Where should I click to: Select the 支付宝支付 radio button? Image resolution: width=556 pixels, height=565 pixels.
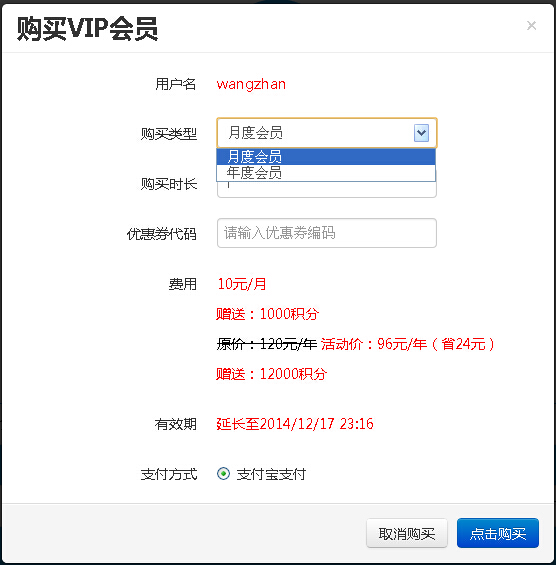click(x=223, y=473)
